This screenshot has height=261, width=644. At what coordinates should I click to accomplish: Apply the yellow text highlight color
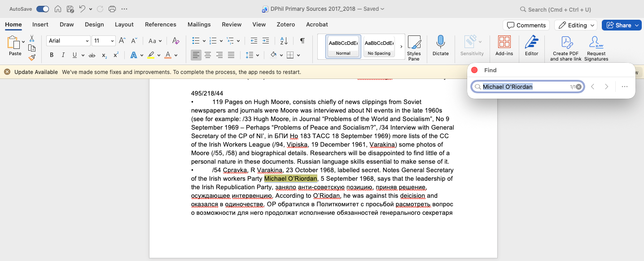(x=151, y=55)
